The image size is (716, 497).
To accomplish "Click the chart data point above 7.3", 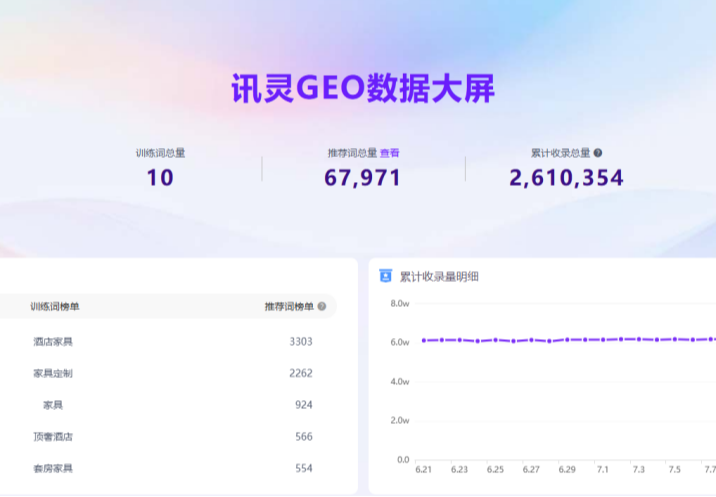I will [639, 339].
